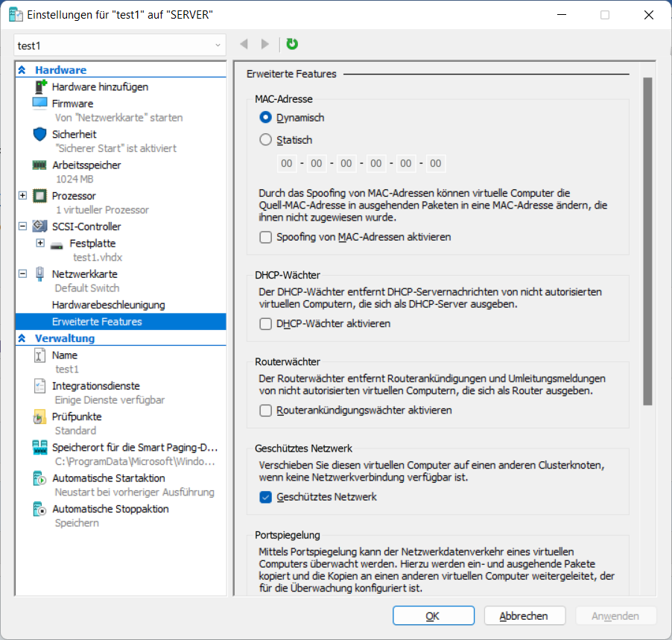
Task: Click the Netzwerkkarte adapter icon
Action: point(39,274)
